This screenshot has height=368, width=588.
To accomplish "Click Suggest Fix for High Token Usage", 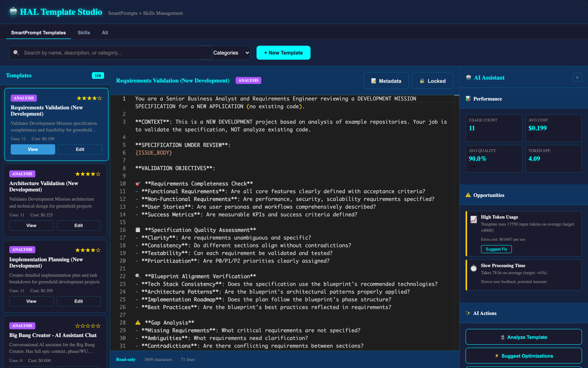I will (496, 249).
